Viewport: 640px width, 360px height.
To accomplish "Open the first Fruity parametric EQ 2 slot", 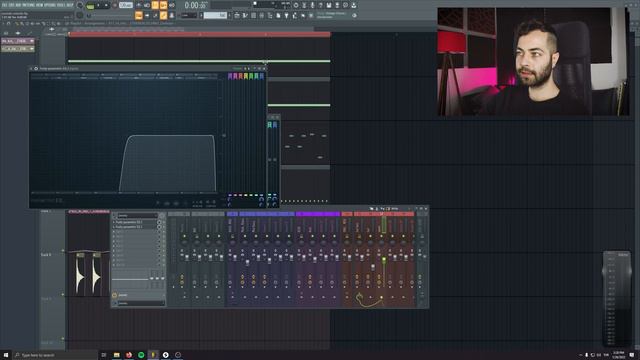I will tap(136, 222).
